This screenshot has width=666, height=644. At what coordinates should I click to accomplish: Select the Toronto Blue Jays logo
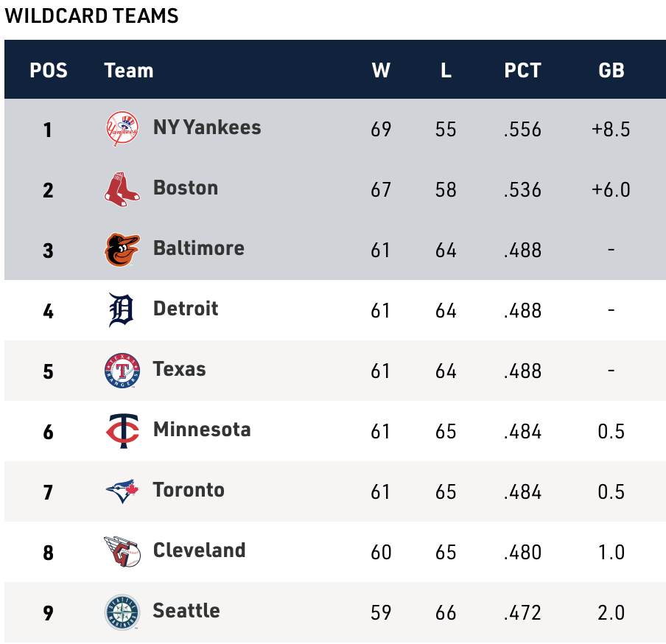[122, 491]
